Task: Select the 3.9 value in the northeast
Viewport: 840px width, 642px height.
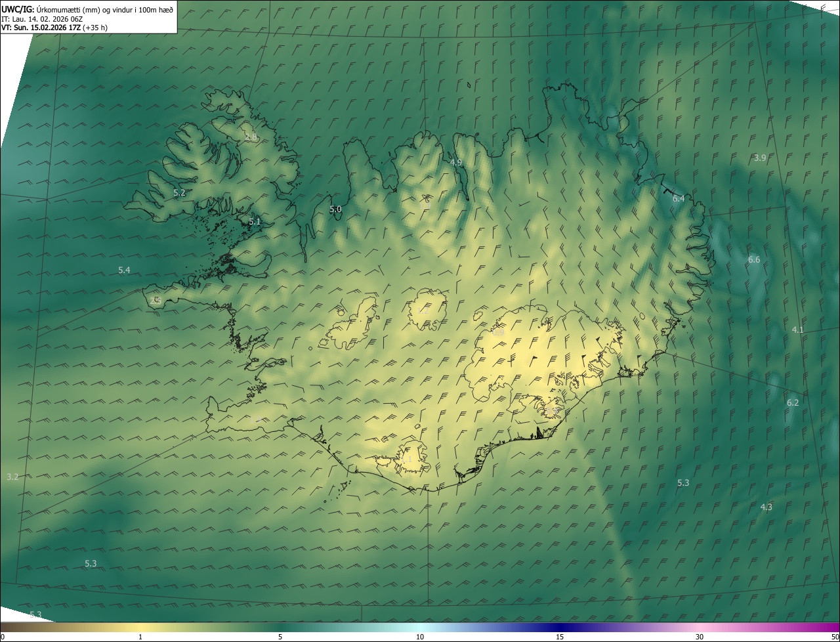Action: 760,158
